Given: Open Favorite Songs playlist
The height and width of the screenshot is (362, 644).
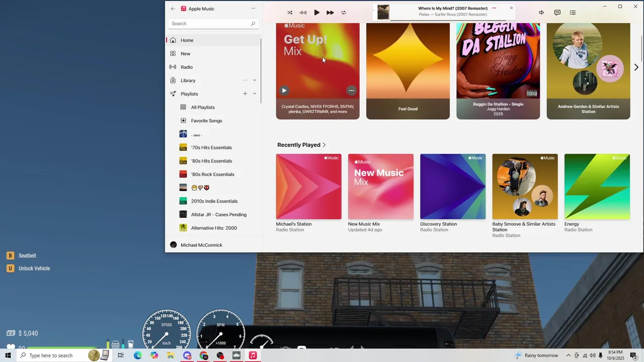Looking at the screenshot, I should coord(213,121).
